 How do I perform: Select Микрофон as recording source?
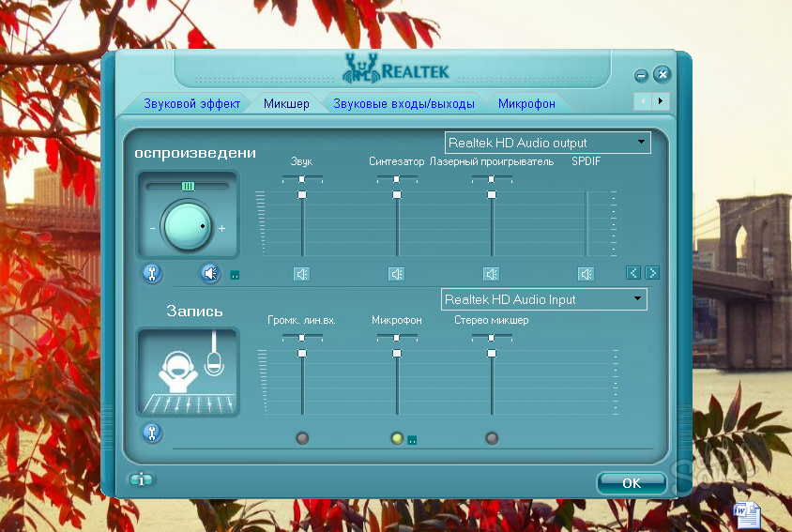pos(396,437)
